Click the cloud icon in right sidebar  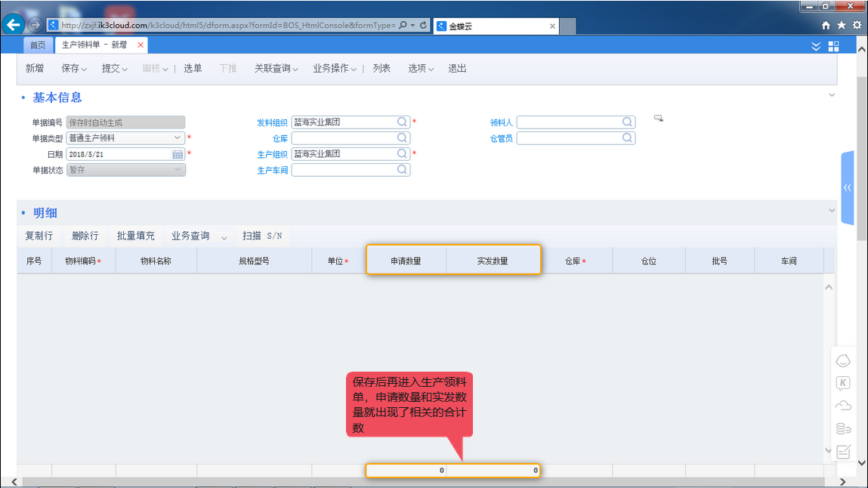click(843, 406)
